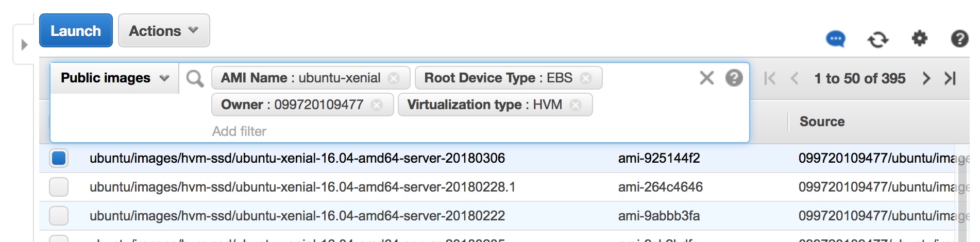
Task: Go to the next page of results
Action: pyautogui.click(x=926, y=78)
